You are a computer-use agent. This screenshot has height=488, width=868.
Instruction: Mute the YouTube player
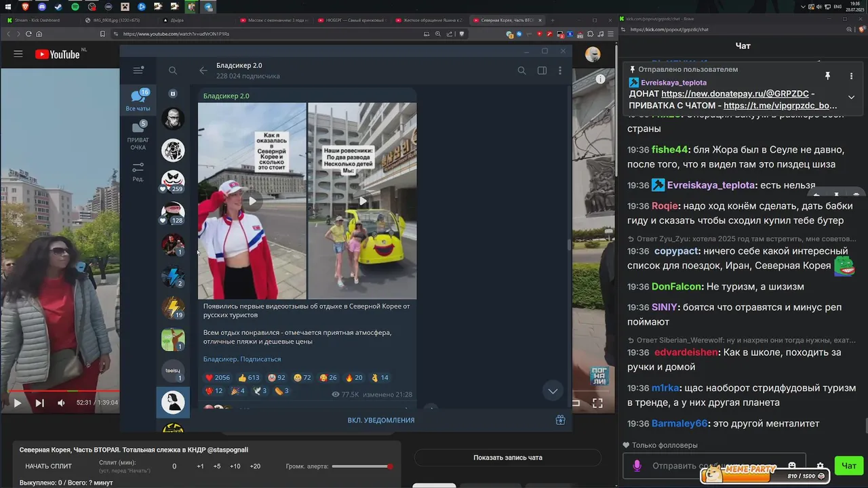pyautogui.click(x=61, y=403)
